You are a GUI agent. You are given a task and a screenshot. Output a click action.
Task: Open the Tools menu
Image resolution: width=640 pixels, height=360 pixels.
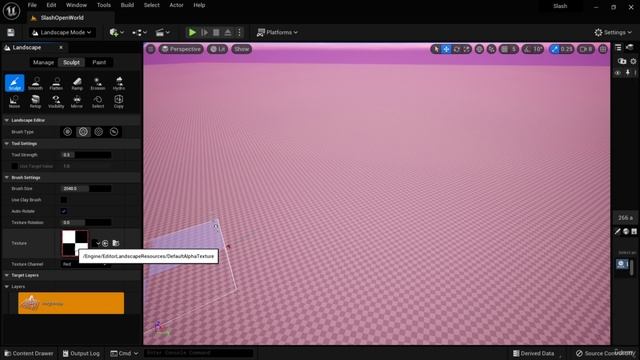coord(104,5)
